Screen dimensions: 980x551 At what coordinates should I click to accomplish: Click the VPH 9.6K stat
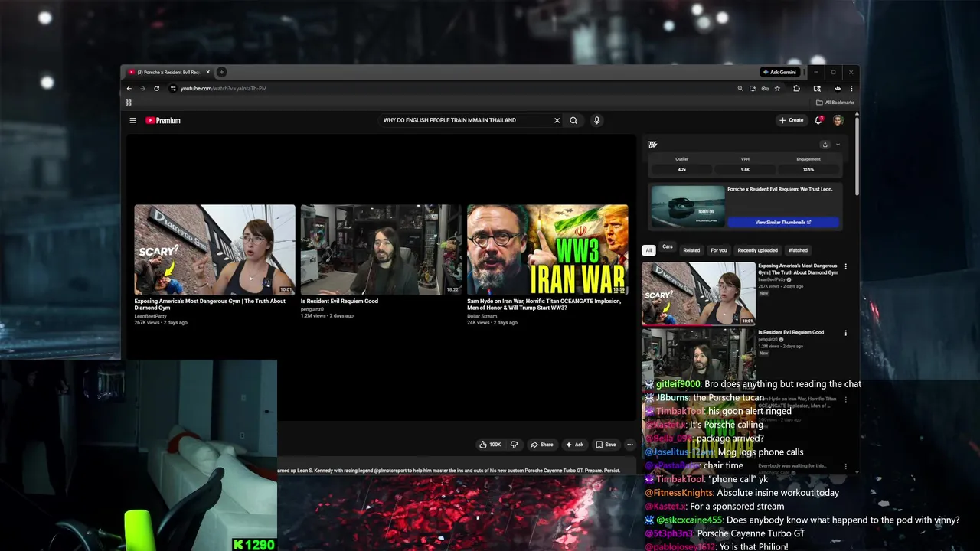coord(745,164)
